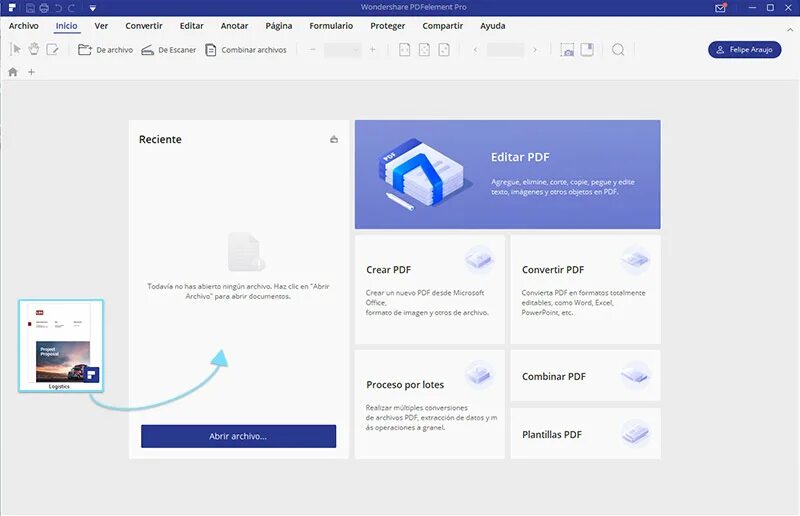Viewport: 800px width, 516px height.
Task: Click the bookmark page icon in toolbar
Action: pos(587,50)
